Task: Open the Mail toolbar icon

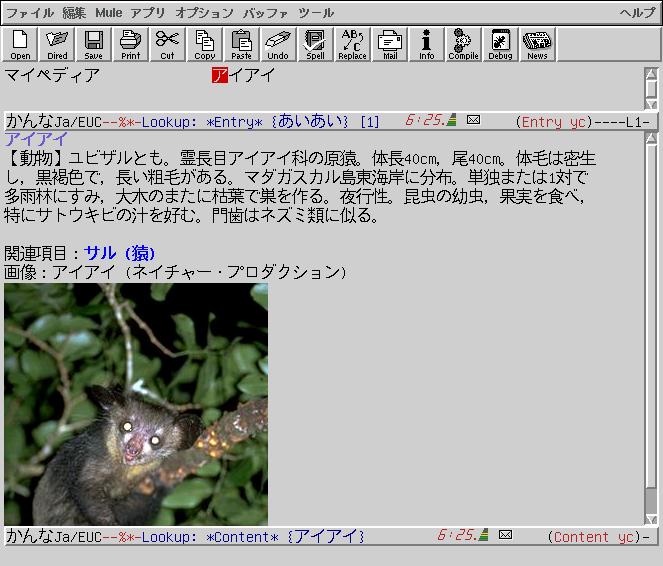Action: 390,44
